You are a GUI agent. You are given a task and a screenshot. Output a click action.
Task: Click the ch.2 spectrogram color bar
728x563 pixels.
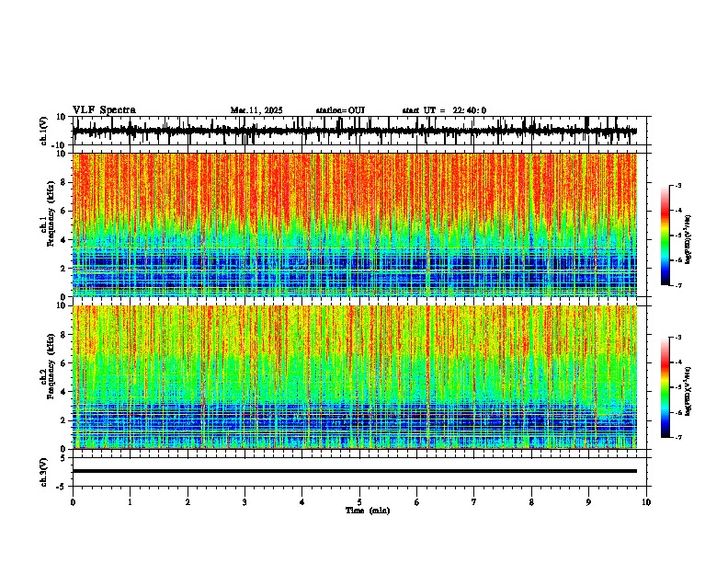665,387
